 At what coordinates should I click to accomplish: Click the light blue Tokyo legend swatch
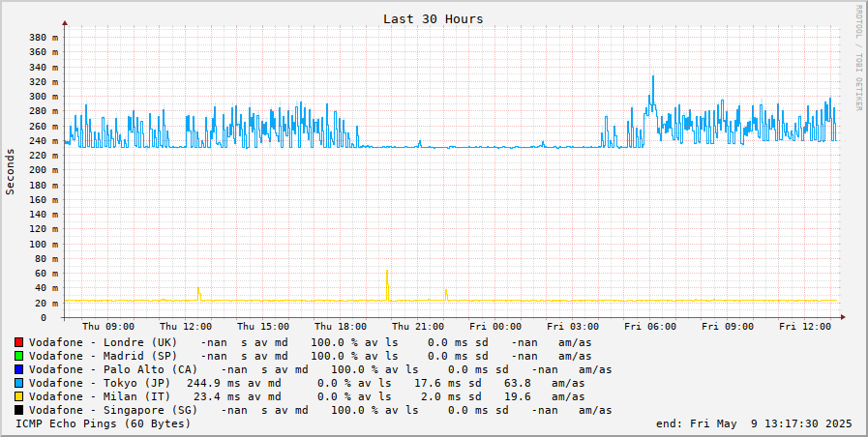point(18,384)
